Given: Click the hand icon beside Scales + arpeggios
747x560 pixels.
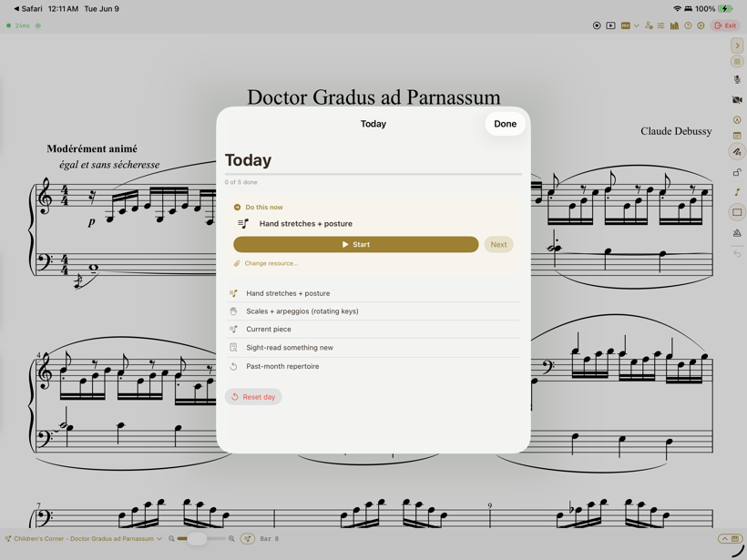Looking at the screenshot, I should (233, 311).
